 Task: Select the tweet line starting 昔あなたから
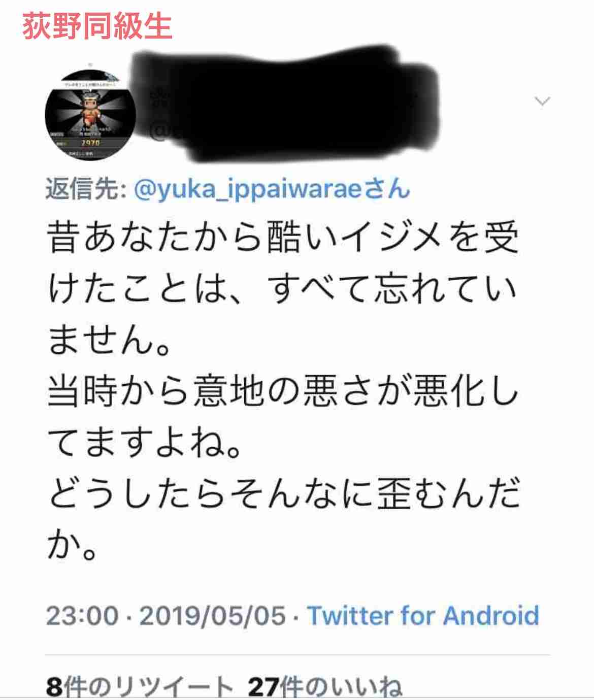pyautogui.click(x=283, y=238)
